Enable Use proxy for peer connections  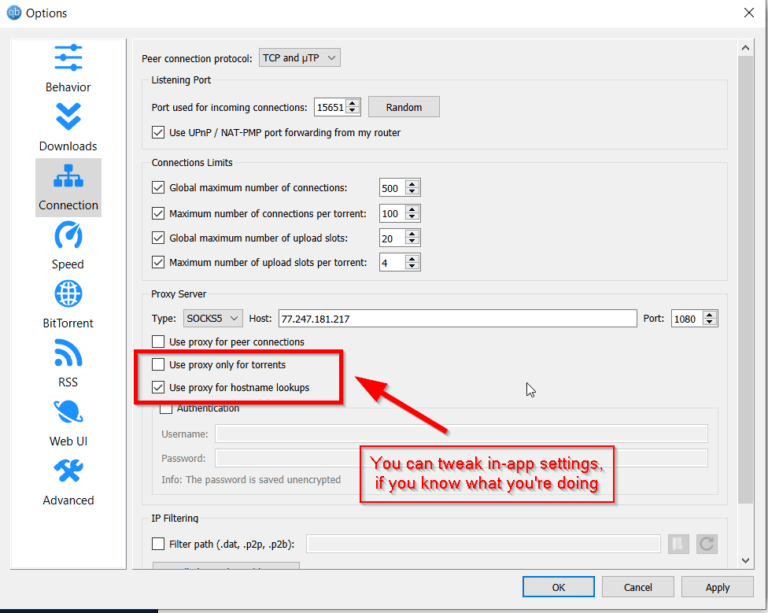(x=158, y=341)
